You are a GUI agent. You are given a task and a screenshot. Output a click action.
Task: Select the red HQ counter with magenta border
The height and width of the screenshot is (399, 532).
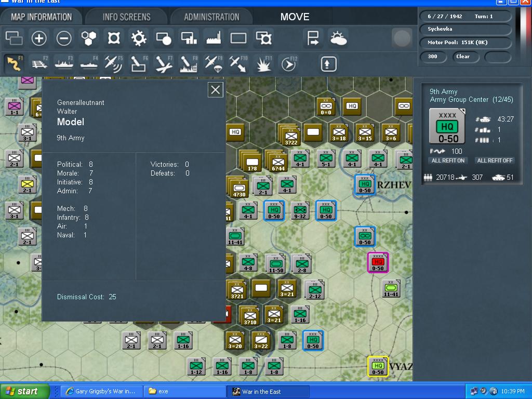pyautogui.click(x=378, y=262)
